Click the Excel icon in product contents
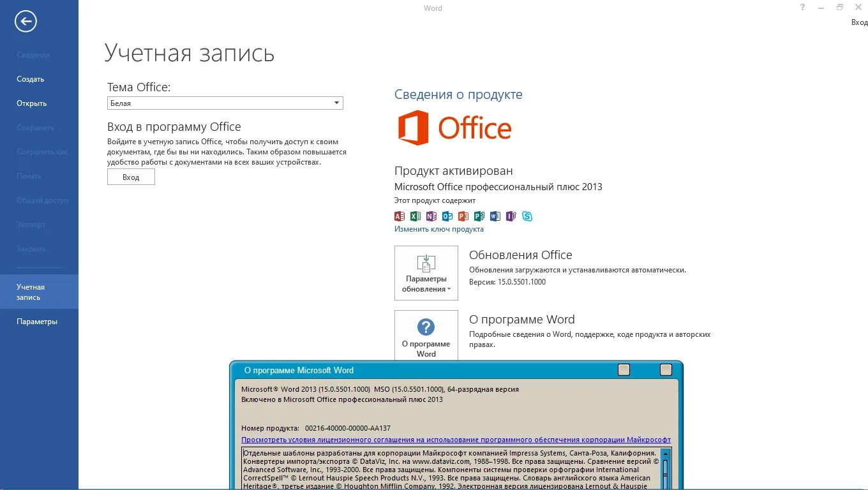The image size is (868, 490). (415, 216)
